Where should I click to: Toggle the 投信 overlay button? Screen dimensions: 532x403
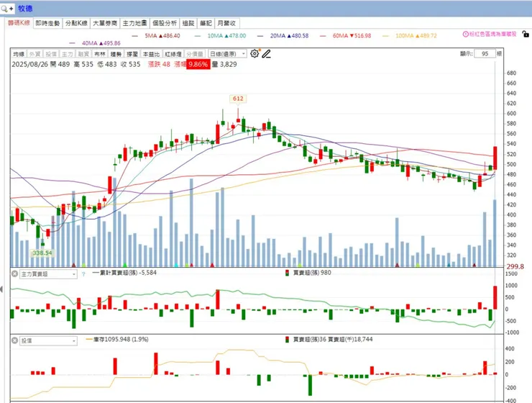click(51, 54)
